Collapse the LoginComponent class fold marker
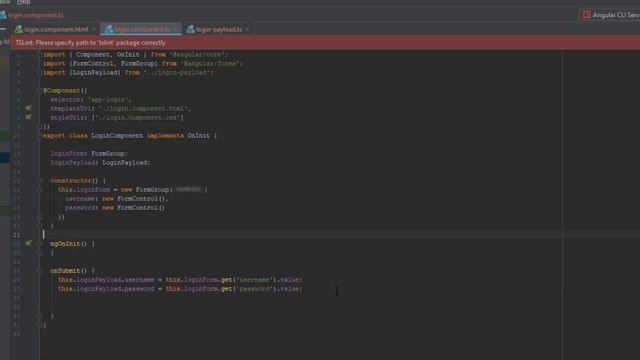Image resolution: width=640 pixels, height=360 pixels. click(40, 136)
